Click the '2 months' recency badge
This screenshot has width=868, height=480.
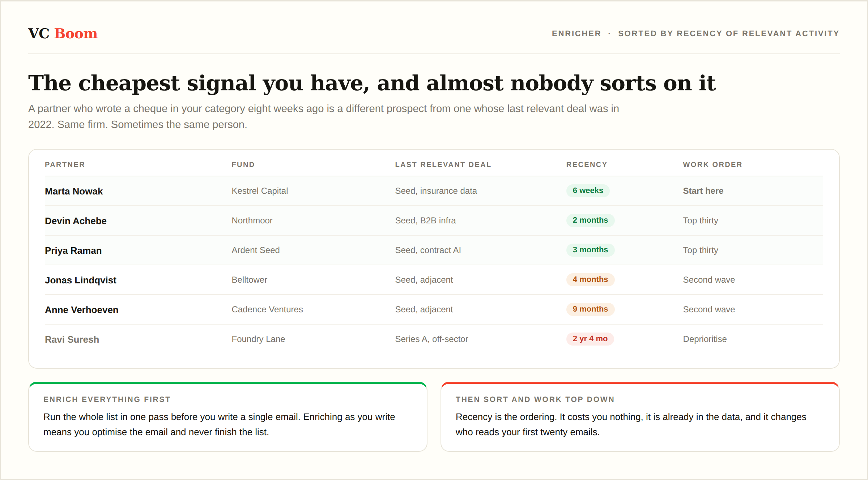(590, 220)
